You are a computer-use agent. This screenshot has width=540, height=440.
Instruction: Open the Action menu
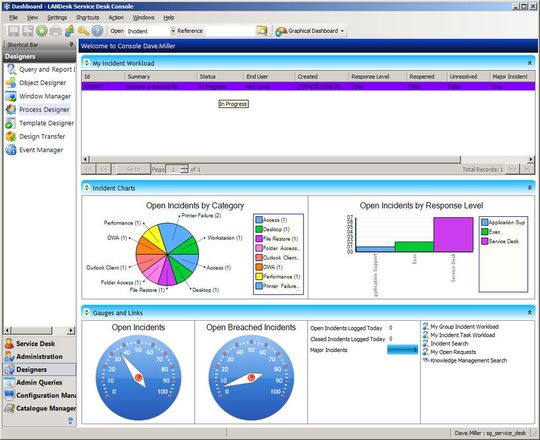pyautogui.click(x=116, y=17)
